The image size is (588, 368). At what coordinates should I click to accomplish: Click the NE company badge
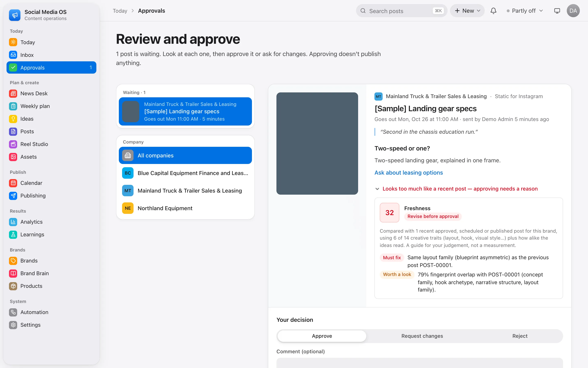(128, 208)
